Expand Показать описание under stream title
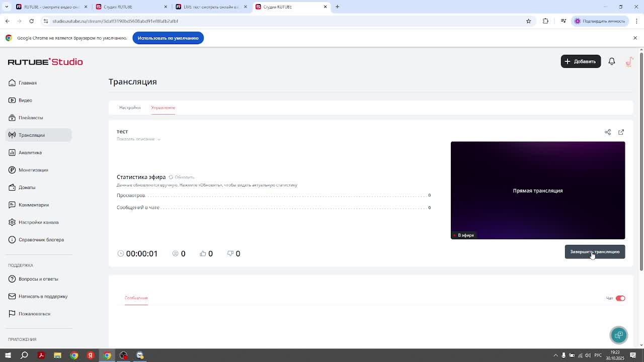The width and height of the screenshot is (644, 362). (138, 139)
